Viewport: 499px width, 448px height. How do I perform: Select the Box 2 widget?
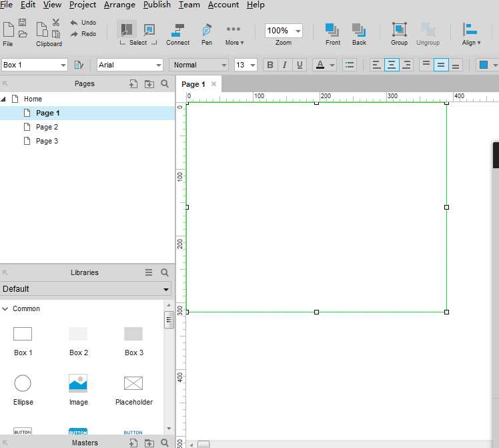coord(78,341)
